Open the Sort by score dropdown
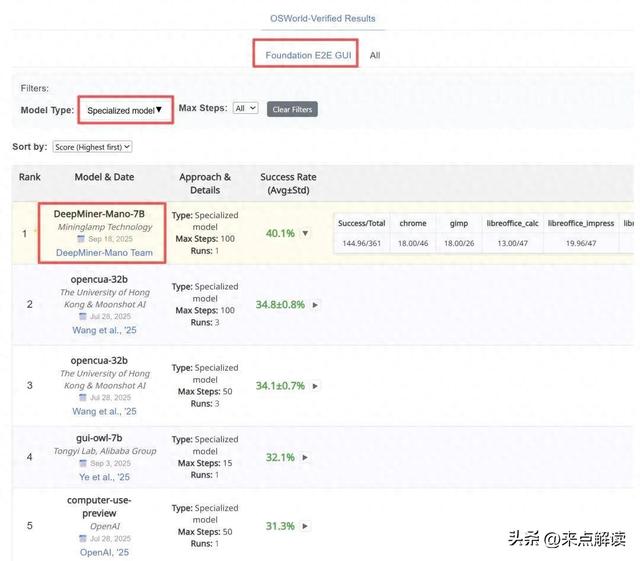Image resolution: width=640 pixels, height=561 pixels. pos(92,147)
